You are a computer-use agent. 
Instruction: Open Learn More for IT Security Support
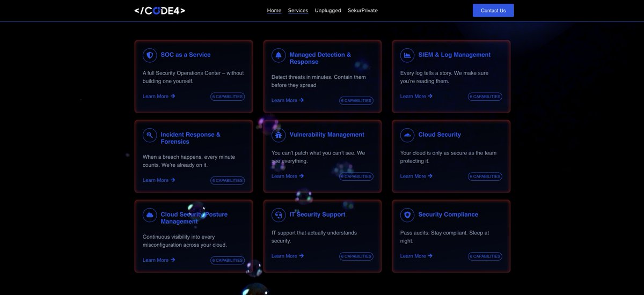point(288,256)
